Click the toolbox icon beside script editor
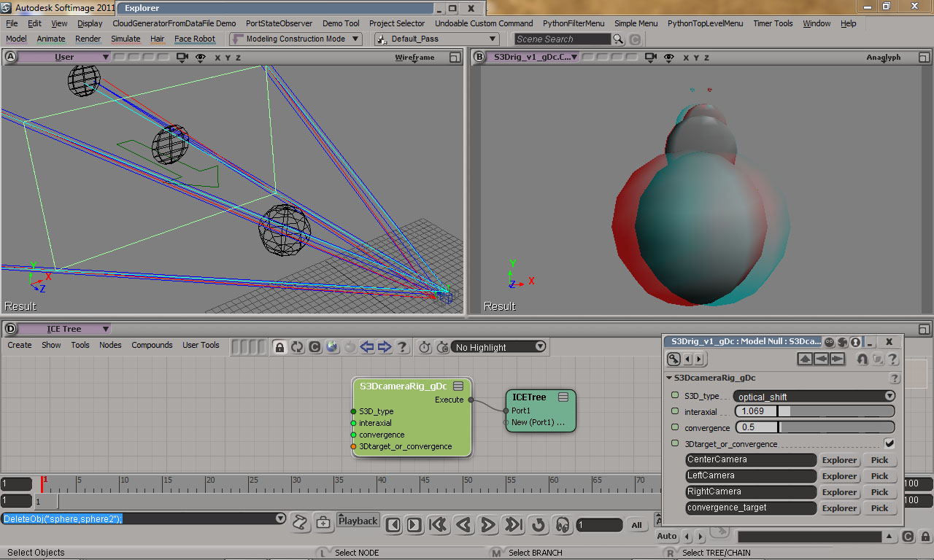 (x=323, y=522)
